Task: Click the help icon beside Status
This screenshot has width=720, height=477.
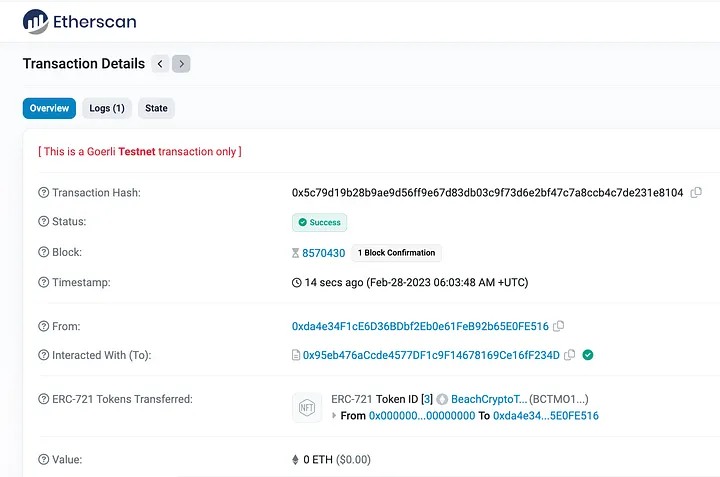Action: (43, 222)
